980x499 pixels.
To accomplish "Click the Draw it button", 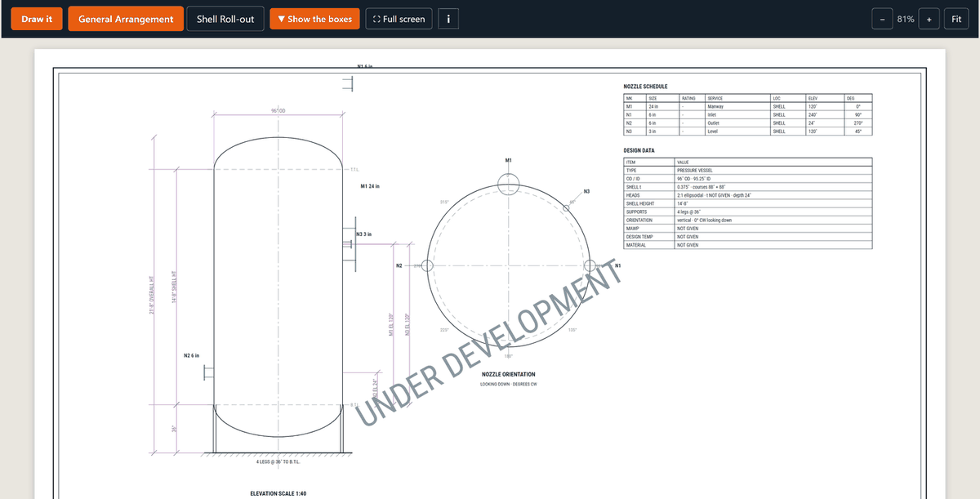I will point(37,19).
